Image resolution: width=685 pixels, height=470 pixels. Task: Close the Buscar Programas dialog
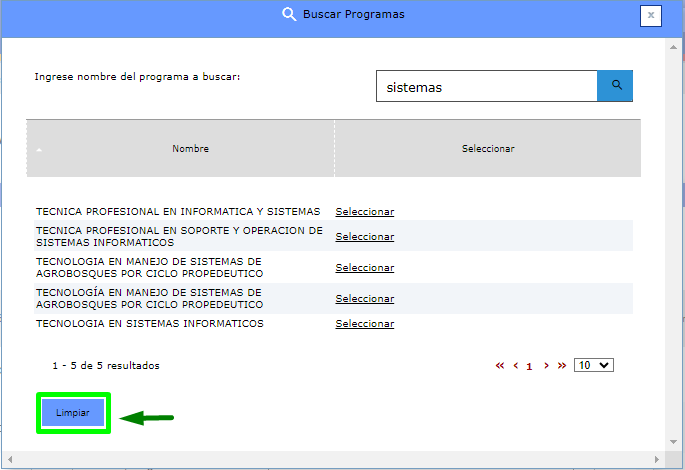click(x=651, y=15)
